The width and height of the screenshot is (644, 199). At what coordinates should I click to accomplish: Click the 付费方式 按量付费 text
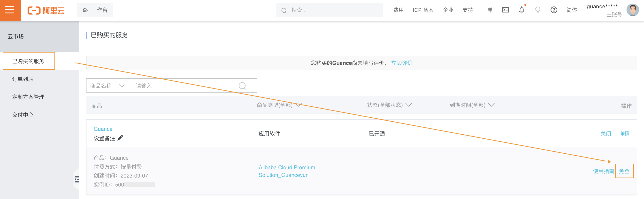pos(118,167)
